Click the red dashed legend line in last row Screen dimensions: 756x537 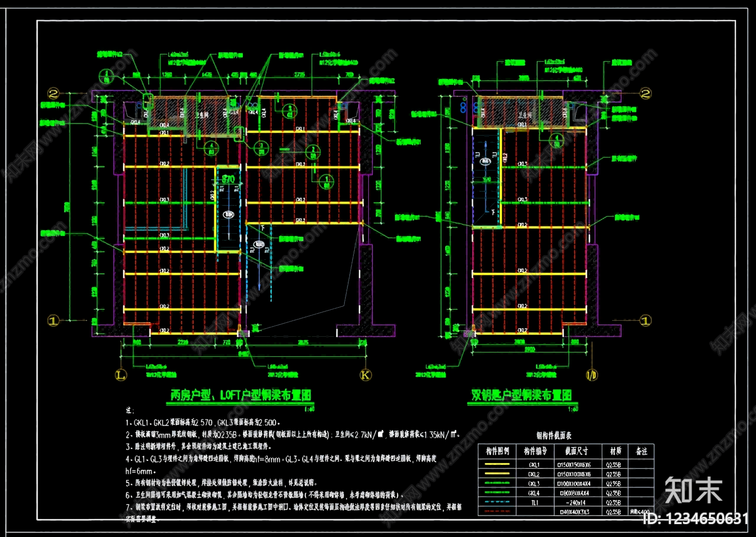click(497, 511)
